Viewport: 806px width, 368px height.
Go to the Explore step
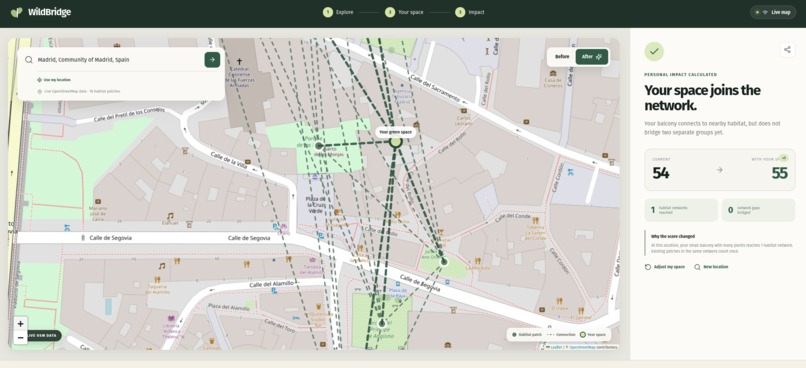click(x=338, y=12)
